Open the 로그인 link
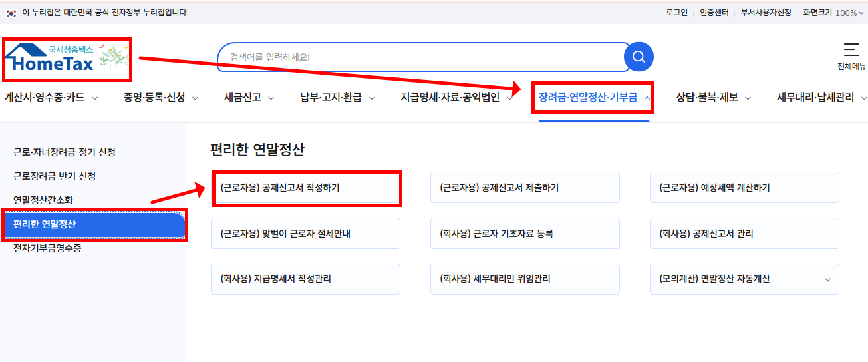868x362 pixels. [x=677, y=12]
